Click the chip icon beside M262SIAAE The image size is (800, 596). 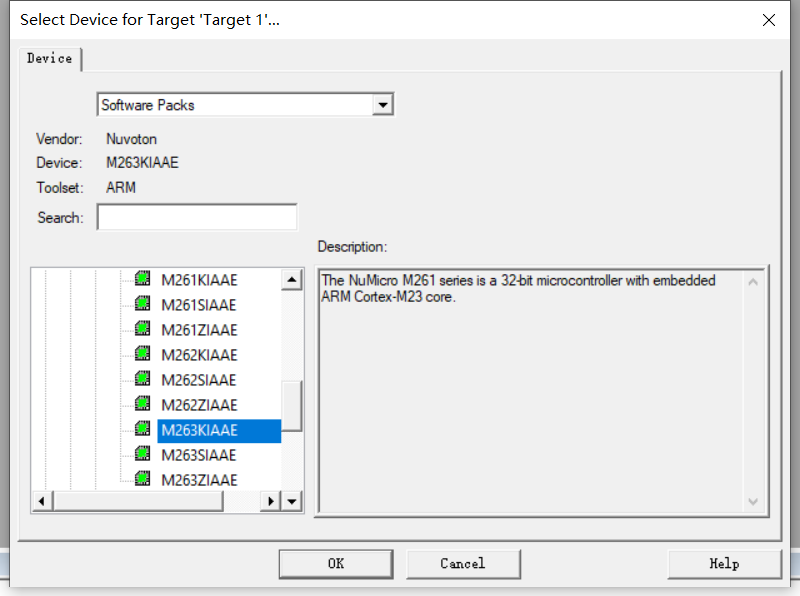pos(142,379)
